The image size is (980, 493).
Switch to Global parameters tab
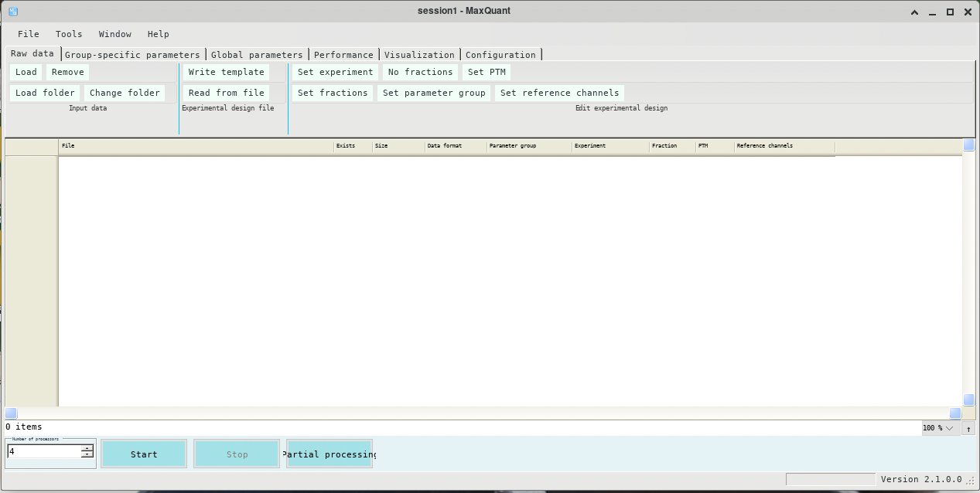click(x=257, y=55)
